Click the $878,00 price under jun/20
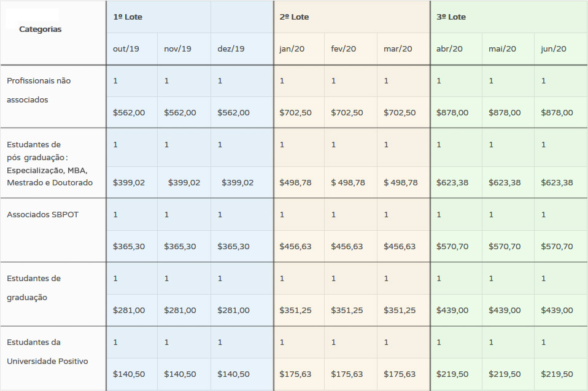Image resolution: width=588 pixels, height=391 pixels. pos(557,112)
